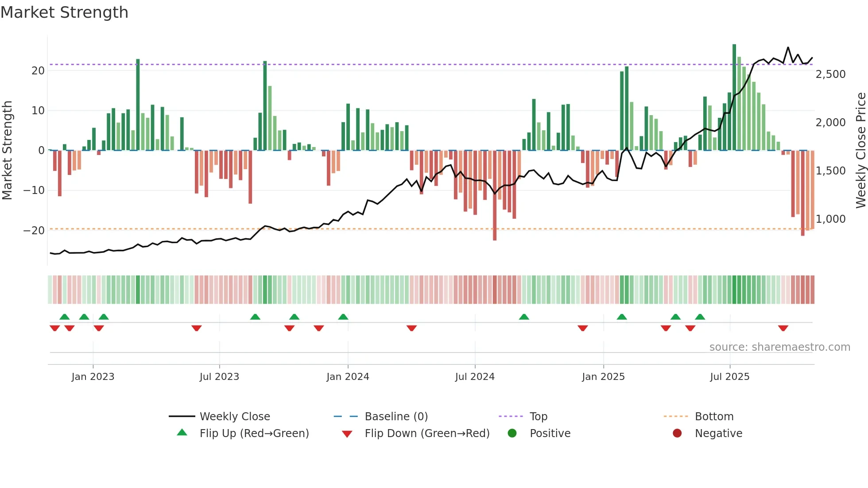
Task: Click the source sharemaestro.com text
Action: [x=779, y=347]
